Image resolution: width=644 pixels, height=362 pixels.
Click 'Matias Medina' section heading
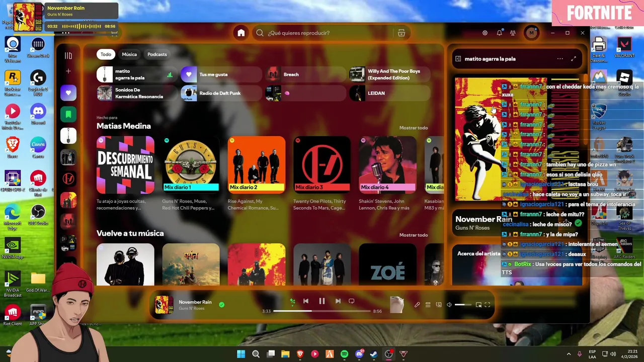click(x=124, y=126)
